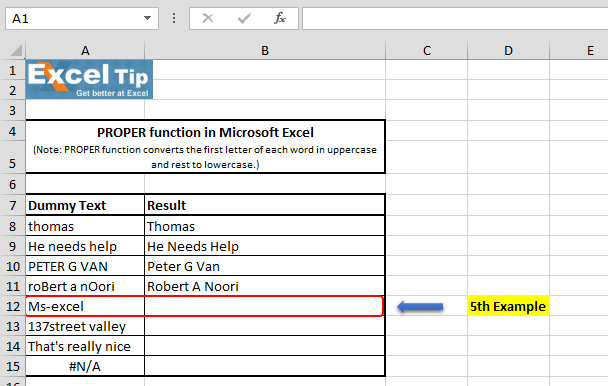The width and height of the screenshot is (608, 386).
Task: Click the Name Box showing A1
Action: (x=74, y=18)
